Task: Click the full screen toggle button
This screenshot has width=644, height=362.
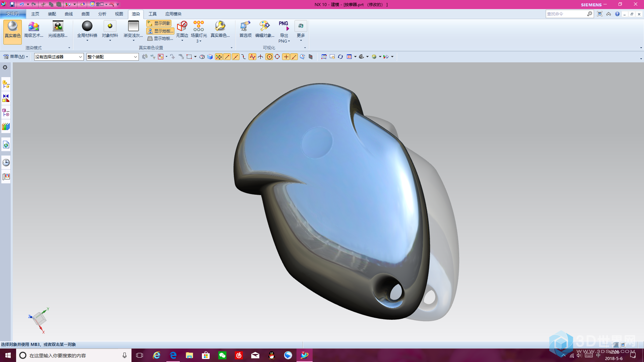Action: pyautogui.click(x=600, y=14)
